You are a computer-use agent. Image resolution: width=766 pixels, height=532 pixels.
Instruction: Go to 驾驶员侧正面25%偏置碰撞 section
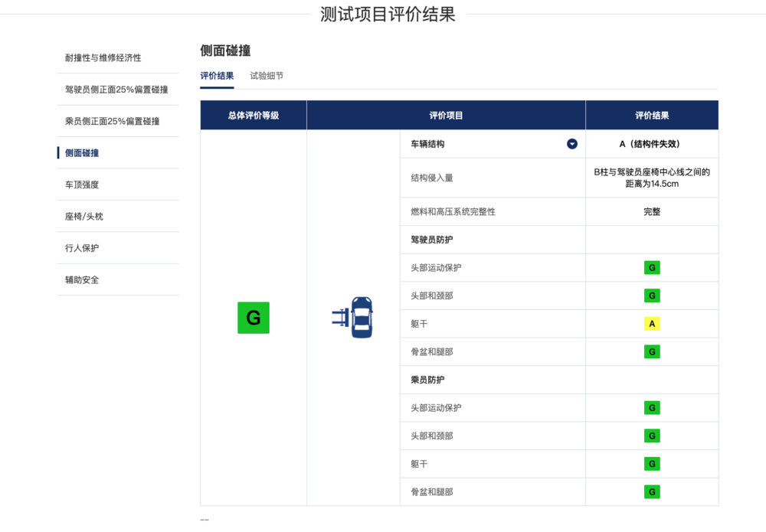116,90
